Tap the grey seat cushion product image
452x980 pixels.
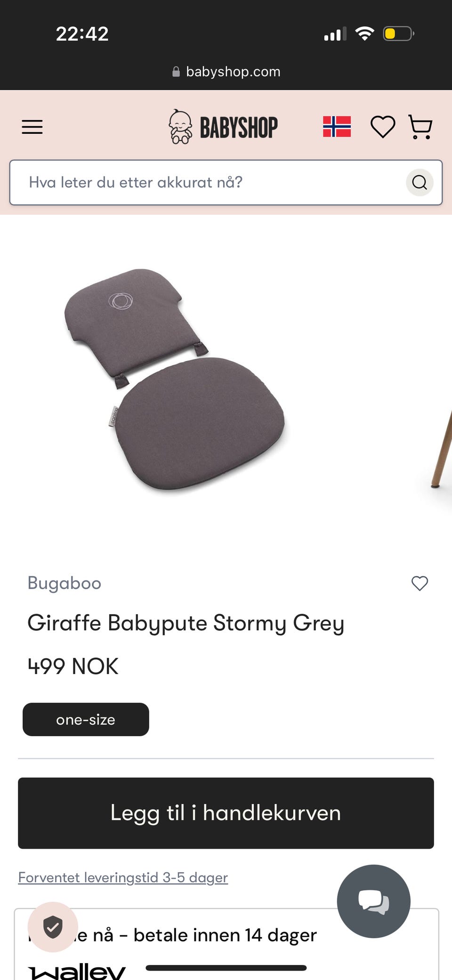pos(174,380)
